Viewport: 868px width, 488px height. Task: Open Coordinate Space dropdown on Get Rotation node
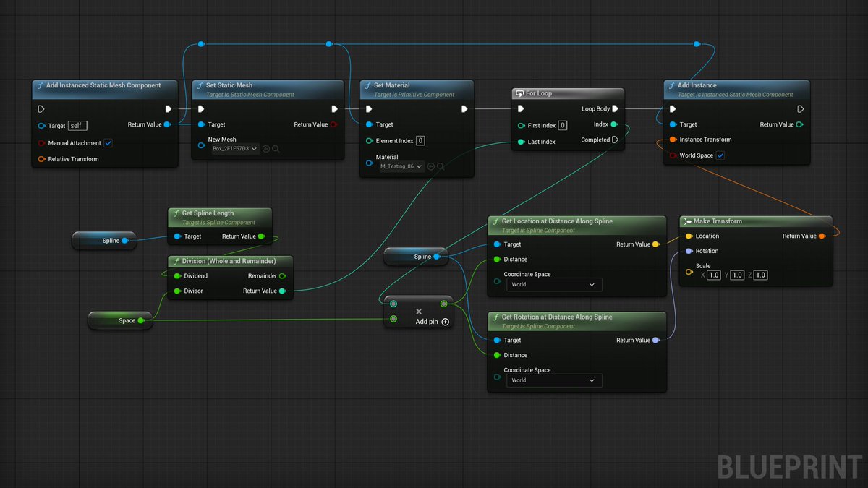tap(553, 380)
